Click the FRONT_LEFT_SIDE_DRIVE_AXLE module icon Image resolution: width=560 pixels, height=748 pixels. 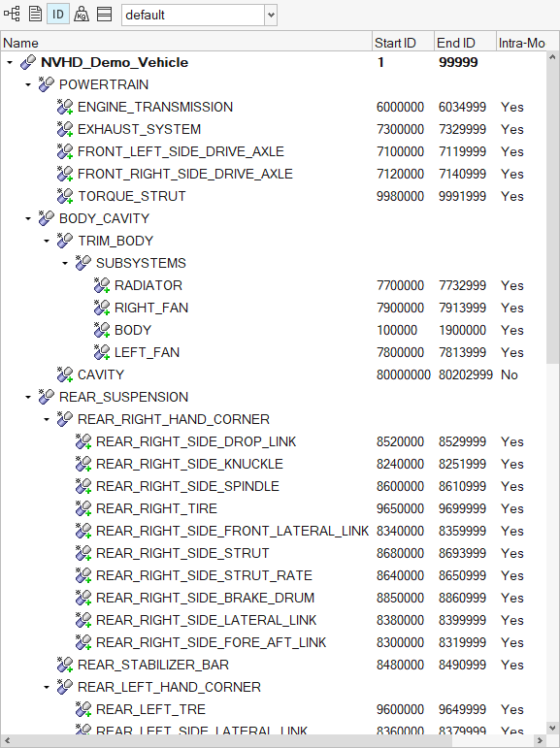(x=65, y=151)
